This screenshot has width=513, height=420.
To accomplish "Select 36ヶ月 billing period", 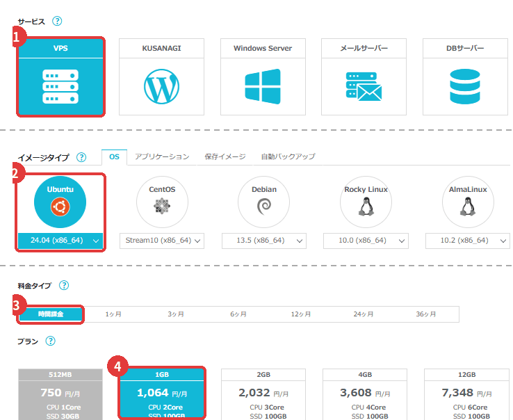I will coord(426,314).
